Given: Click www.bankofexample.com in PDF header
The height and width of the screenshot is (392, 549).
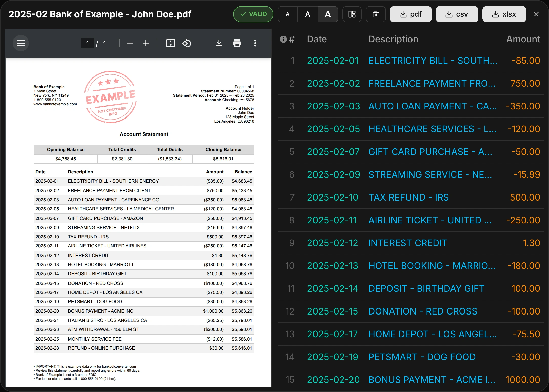Looking at the screenshot, I should (55, 104).
